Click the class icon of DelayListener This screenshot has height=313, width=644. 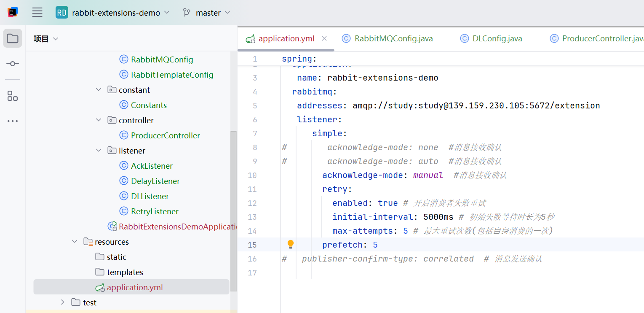click(124, 181)
